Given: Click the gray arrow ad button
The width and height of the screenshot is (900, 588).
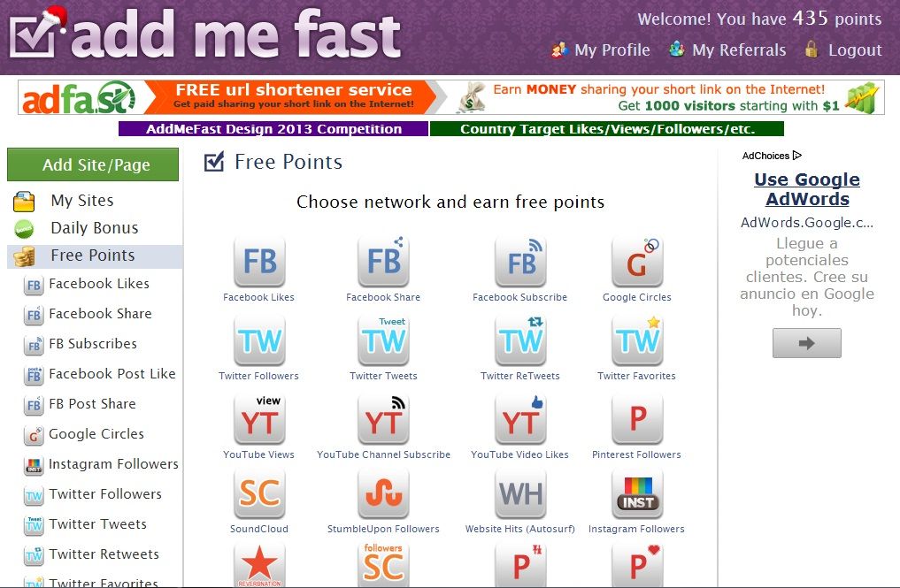Looking at the screenshot, I should (807, 343).
